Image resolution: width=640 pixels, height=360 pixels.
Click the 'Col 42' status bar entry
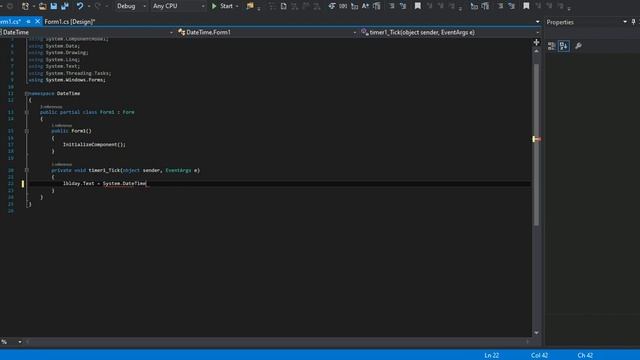pyautogui.click(x=539, y=355)
